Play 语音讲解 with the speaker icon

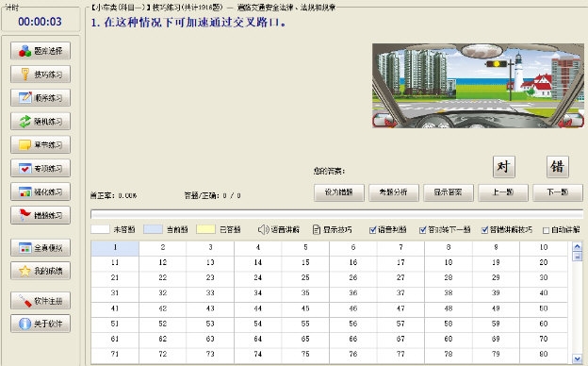(x=279, y=229)
